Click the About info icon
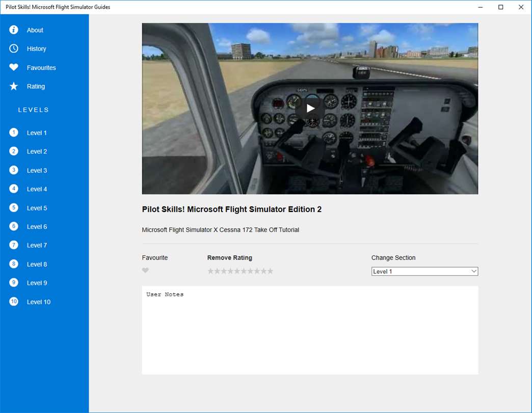The width and height of the screenshot is (532, 413). point(14,30)
